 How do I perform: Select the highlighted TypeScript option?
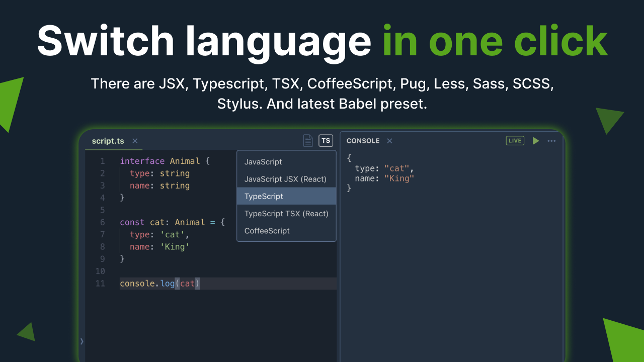pyautogui.click(x=264, y=197)
